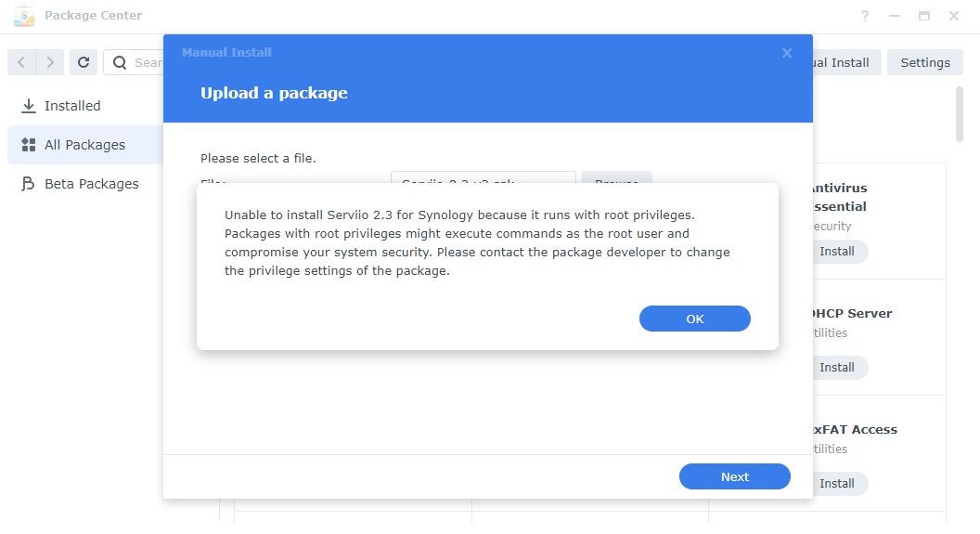Viewport: 980px width, 534px height.
Task: Install DHCP Server package
Action: pyautogui.click(x=839, y=368)
